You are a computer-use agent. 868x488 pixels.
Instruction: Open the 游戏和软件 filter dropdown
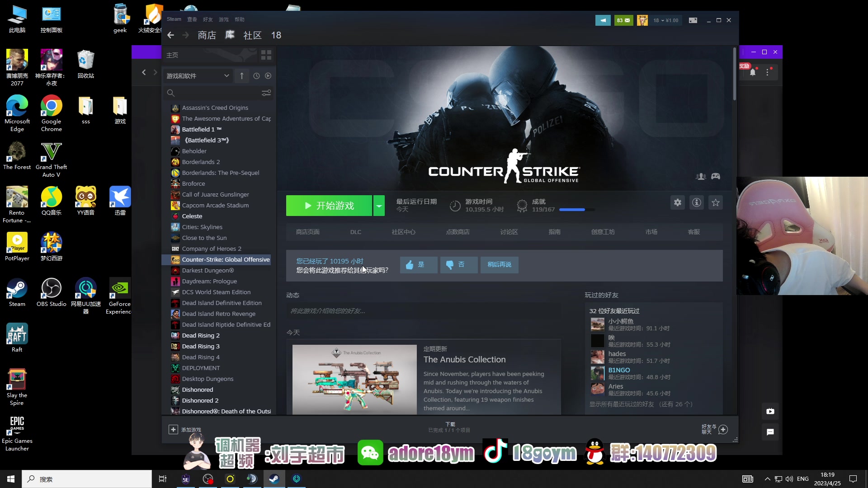[198, 76]
